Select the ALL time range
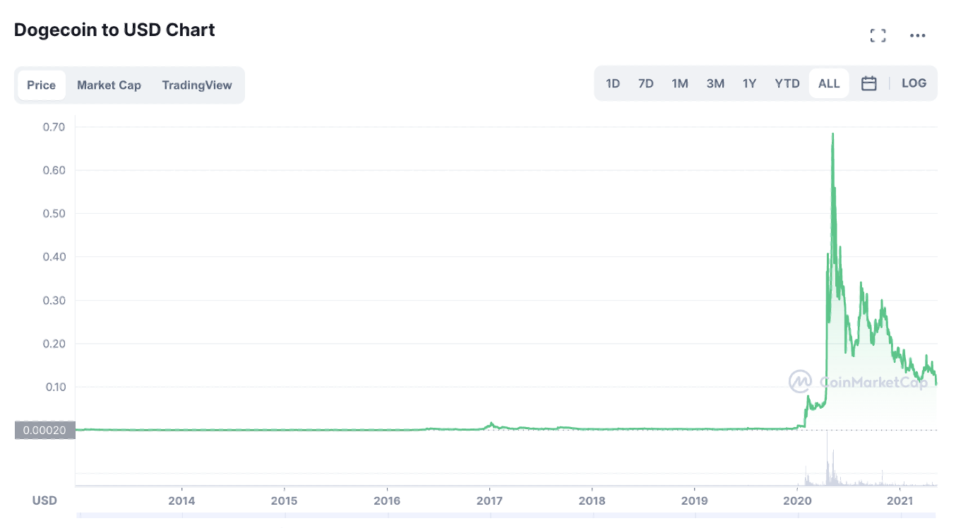 click(x=829, y=83)
